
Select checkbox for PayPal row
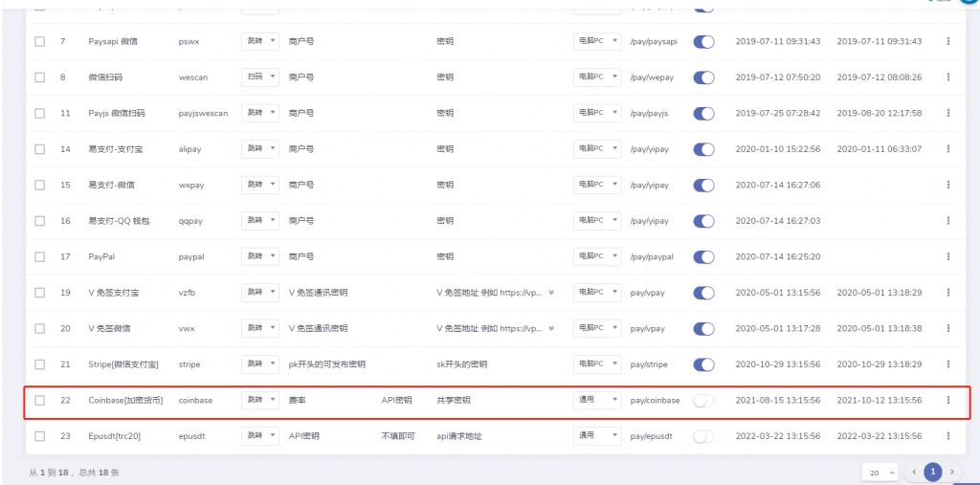40,256
